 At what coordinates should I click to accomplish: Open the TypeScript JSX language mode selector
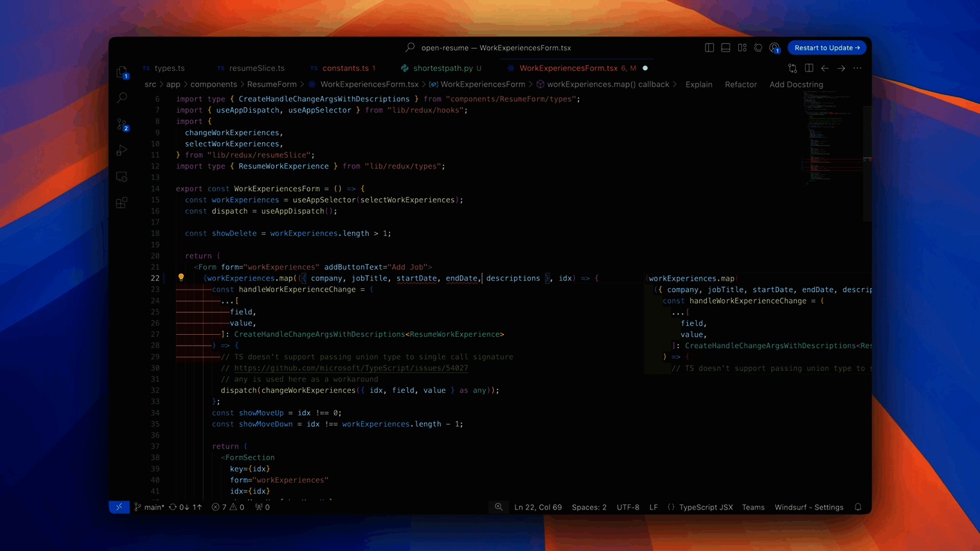(706, 507)
